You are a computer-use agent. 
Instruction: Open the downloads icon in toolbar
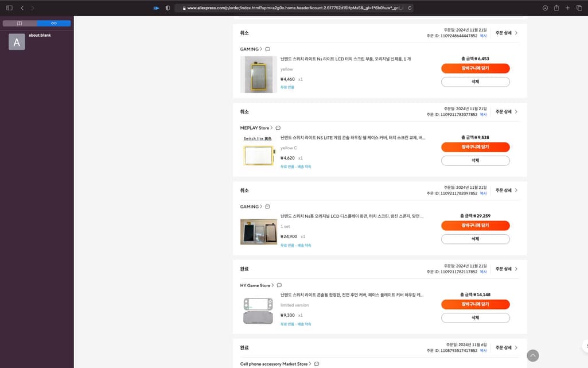pyautogui.click(x=545, y=8)
